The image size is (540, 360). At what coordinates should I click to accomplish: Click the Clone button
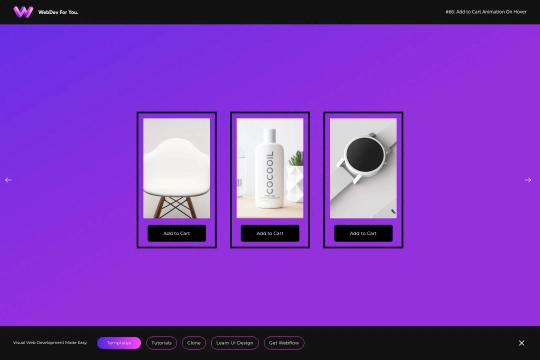pos(194,343)
